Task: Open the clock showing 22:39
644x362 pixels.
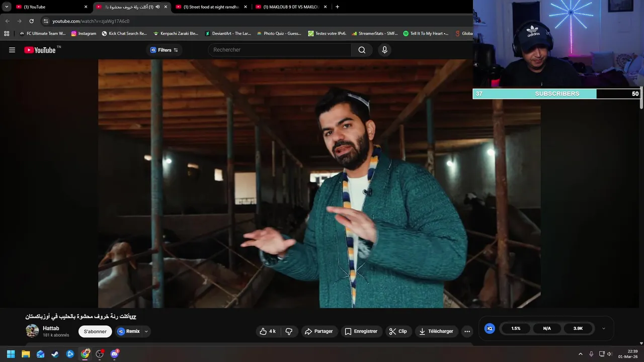Action: pos(628,354)
